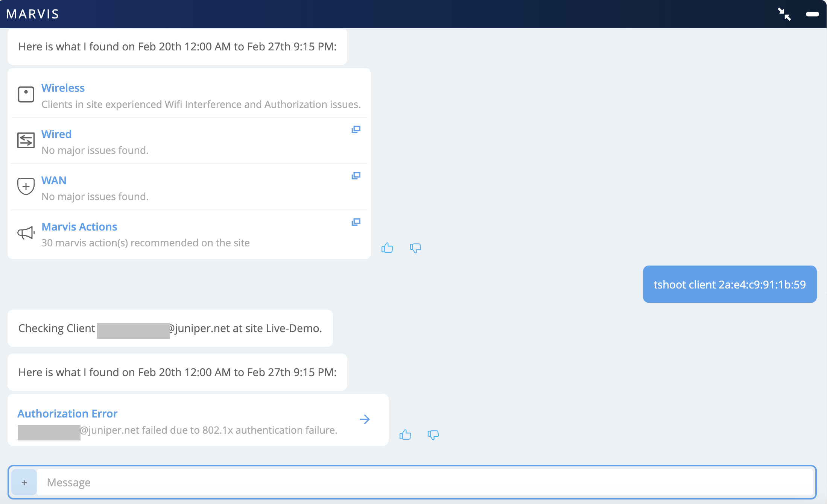Screen dimensions: 827x504
Task: Open the Wireless link
Action: pos(63,88)
